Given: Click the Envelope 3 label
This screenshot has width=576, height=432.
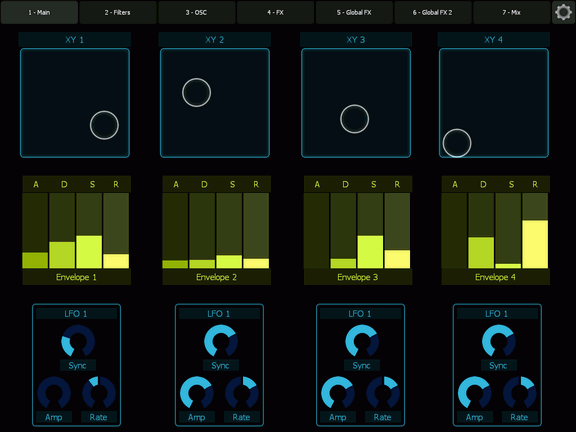Looking at the screenshot, I should click(357, 277).
